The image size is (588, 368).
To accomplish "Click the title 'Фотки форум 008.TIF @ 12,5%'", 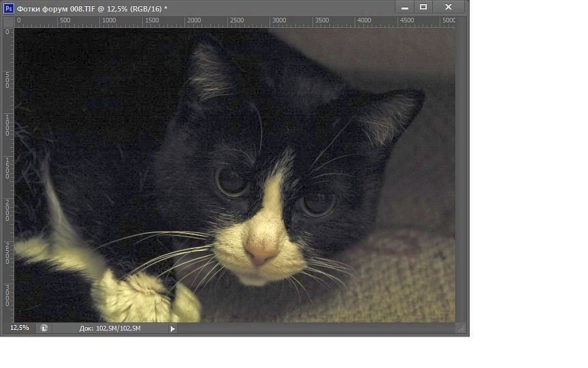I will click(x=72, y=9).
